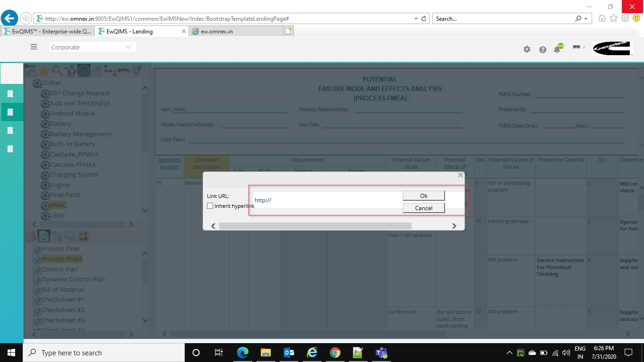Click the second building icon in the teal sidebar
644x362 pixels.
(10, 112)
